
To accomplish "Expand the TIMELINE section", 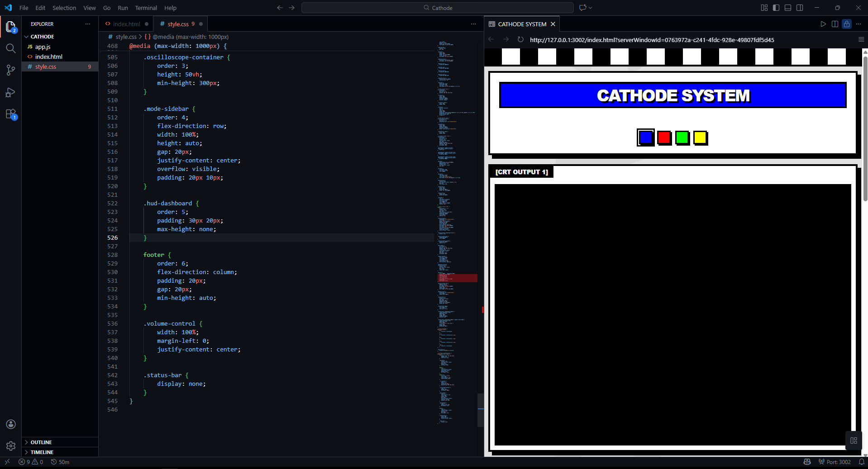I will [x=42, y=452].
